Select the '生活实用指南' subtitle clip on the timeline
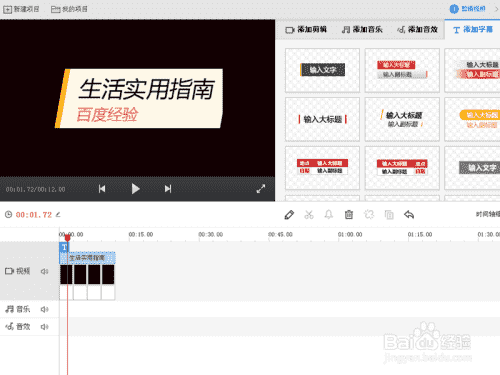This screenshot has height=375, width=500. tap(88, 258)
